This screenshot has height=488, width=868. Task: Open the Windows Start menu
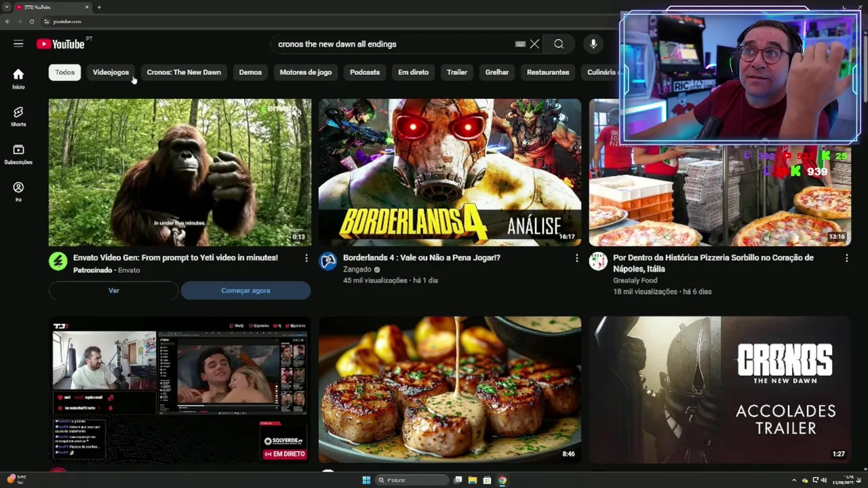pos(366,480)
